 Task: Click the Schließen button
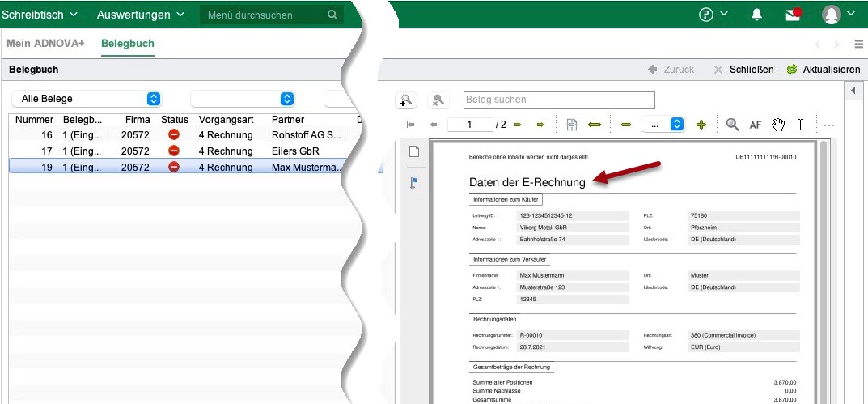tap(743, 70)
